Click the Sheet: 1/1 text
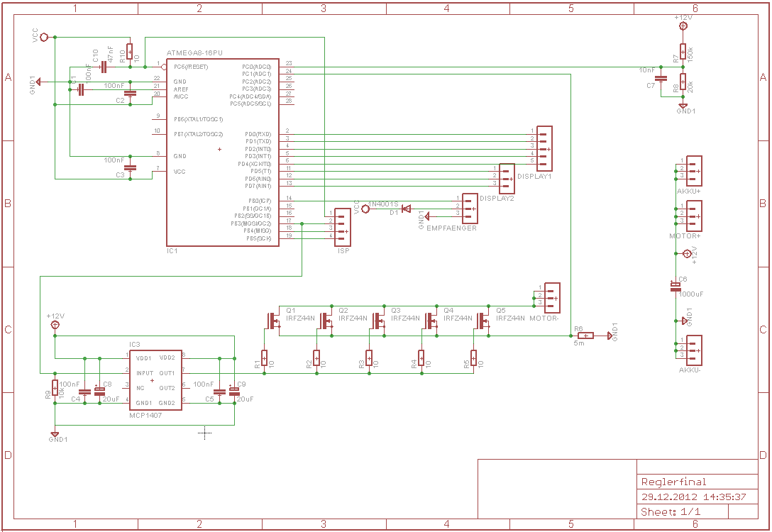The image size is (772, 532). click(671, 512)
